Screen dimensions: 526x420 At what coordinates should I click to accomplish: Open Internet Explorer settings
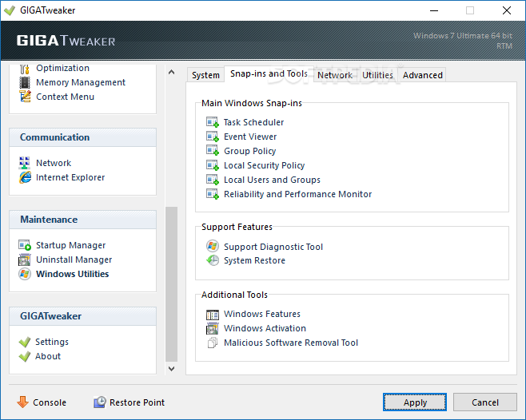(x=70, y=177)
